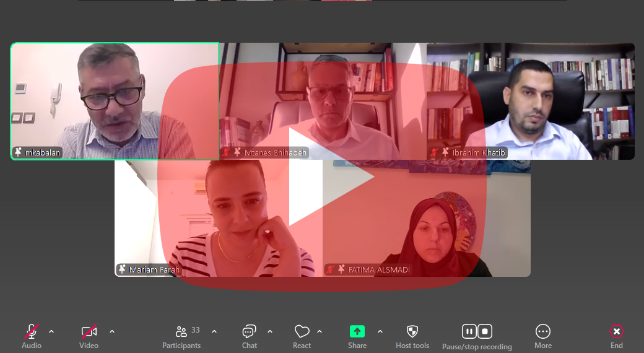Click End to leave the meeting
Viewport: 644px width, 353px height.
[617, 336]
